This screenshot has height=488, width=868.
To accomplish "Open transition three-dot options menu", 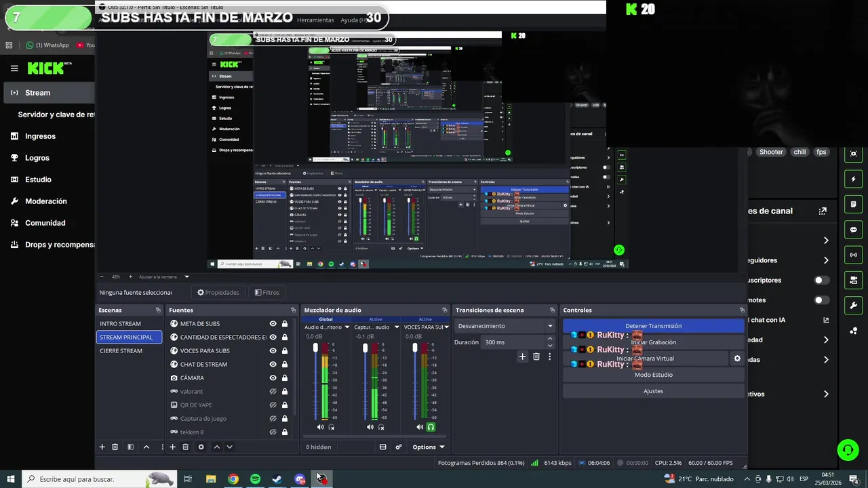I will click(549, 356).
